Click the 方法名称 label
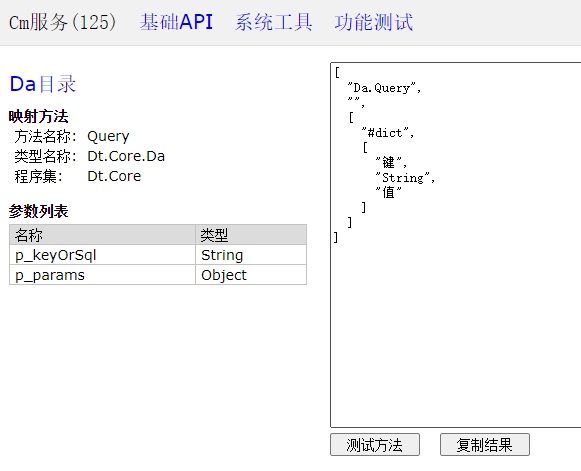This screenshot has height=471, width=581. coord(45,136)
